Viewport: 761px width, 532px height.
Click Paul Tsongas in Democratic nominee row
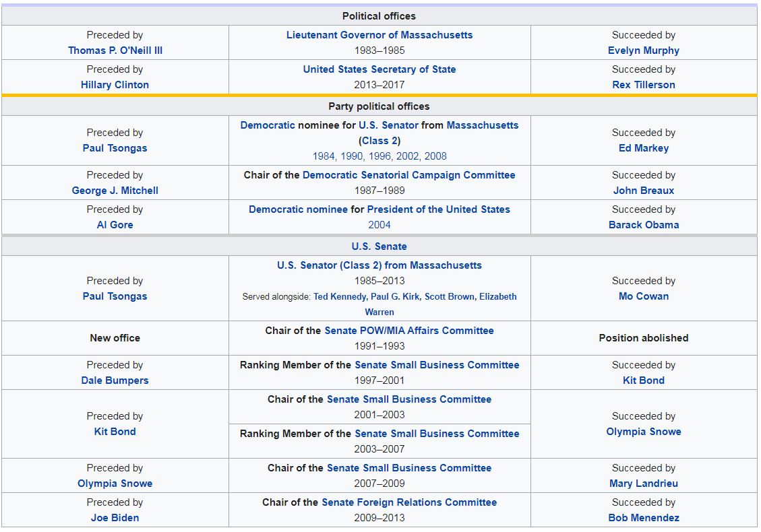tap(115, 148)
